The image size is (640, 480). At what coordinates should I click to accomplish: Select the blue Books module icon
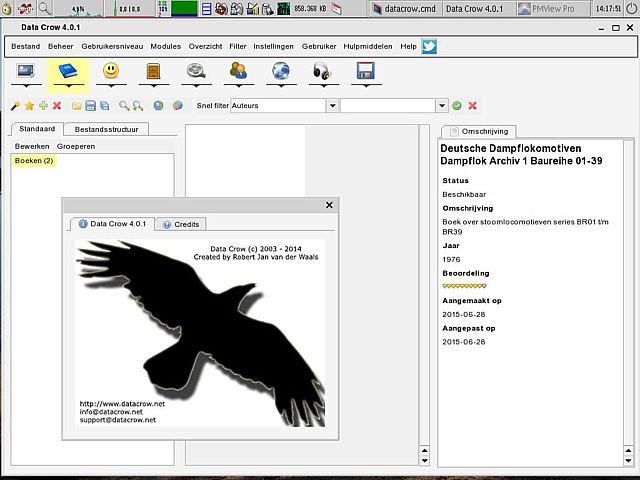(x=68, y=72)
